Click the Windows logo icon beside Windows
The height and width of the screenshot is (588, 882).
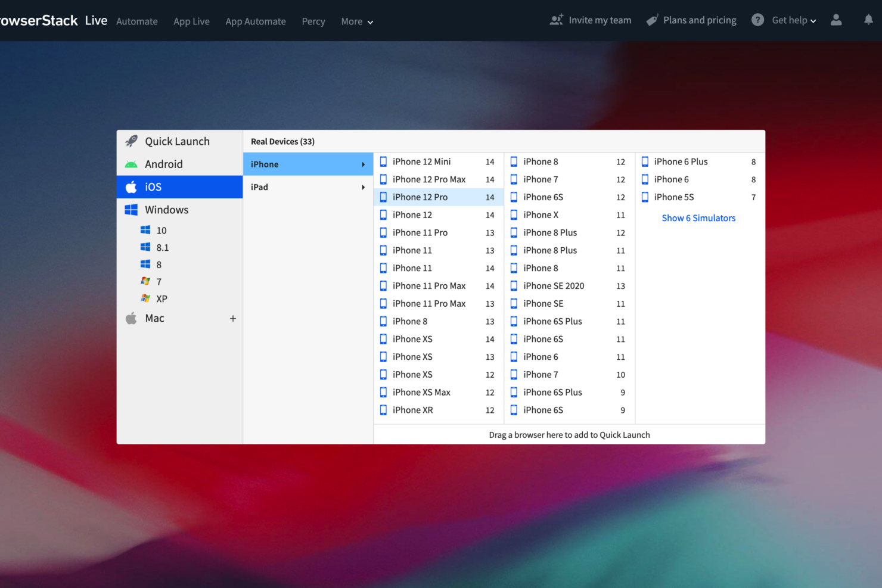(131, 210)
